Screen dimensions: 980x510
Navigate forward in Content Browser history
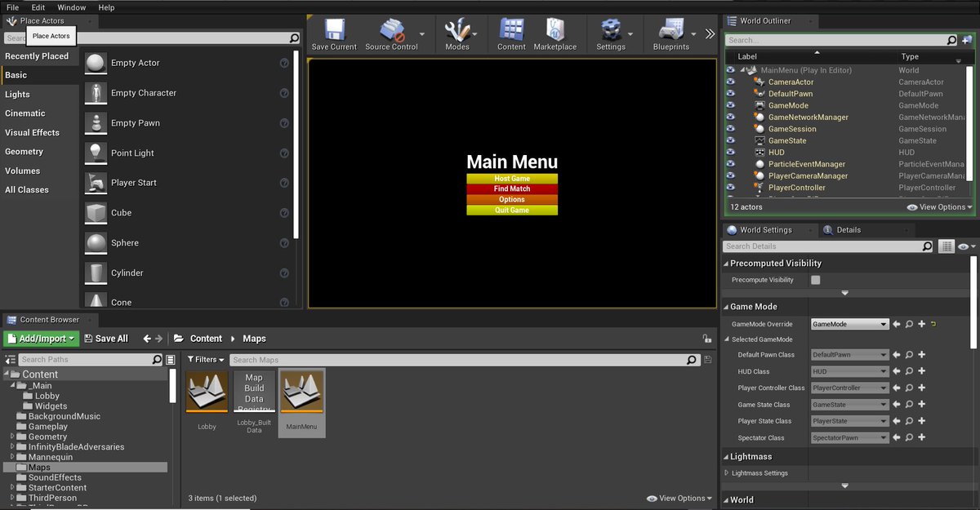tap(159, 339)
